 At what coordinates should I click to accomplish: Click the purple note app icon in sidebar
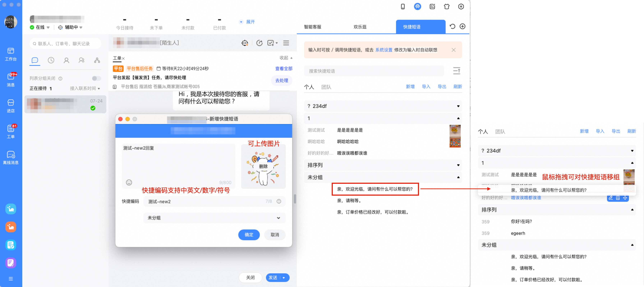(11, 263)
